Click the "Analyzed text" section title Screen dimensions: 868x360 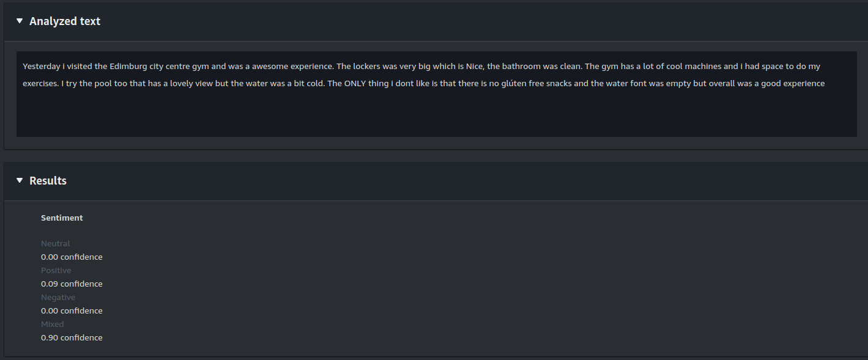tap(65, 21)
